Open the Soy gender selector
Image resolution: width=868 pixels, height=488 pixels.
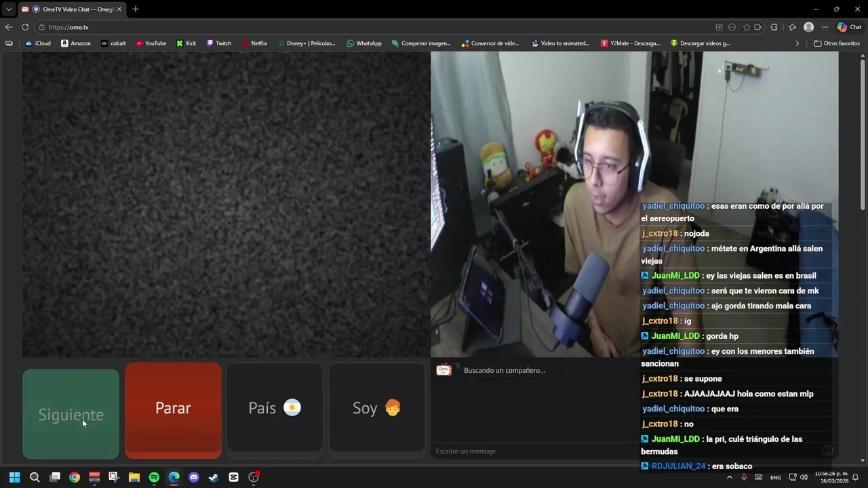376,408
